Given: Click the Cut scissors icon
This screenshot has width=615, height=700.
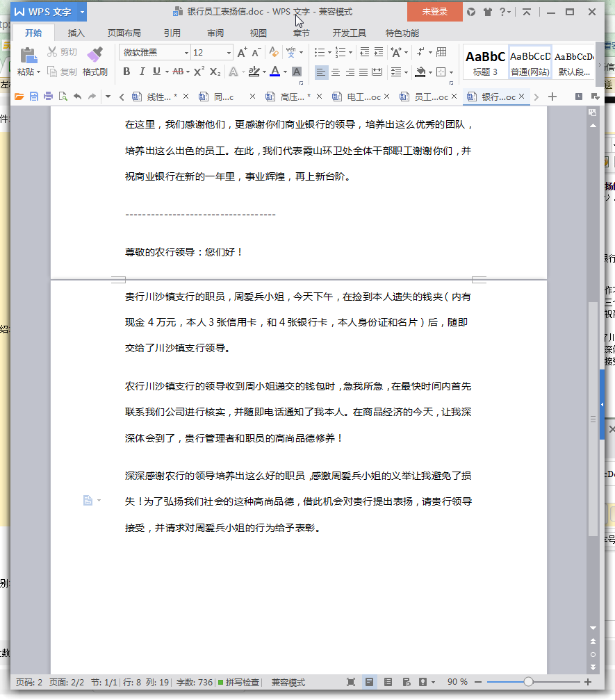Looking at the screenshot, I should 52,52.
